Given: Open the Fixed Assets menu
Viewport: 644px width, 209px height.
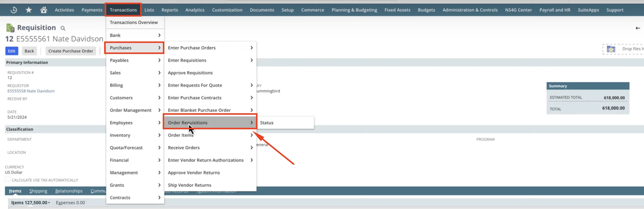Looking at the screenshot, I should tap(397, 10).
